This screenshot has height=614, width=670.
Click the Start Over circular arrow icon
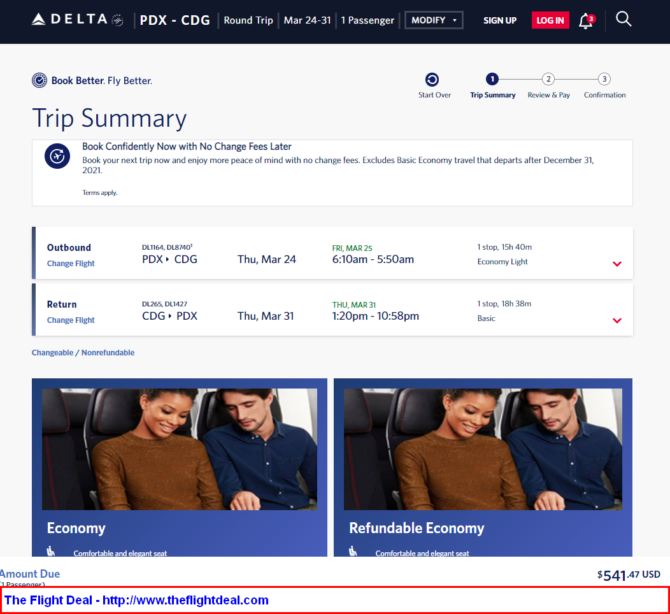432,79
